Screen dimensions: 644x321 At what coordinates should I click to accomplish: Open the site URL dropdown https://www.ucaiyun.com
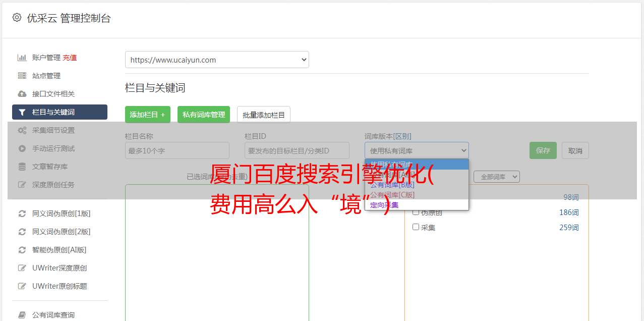coord(217,60)
